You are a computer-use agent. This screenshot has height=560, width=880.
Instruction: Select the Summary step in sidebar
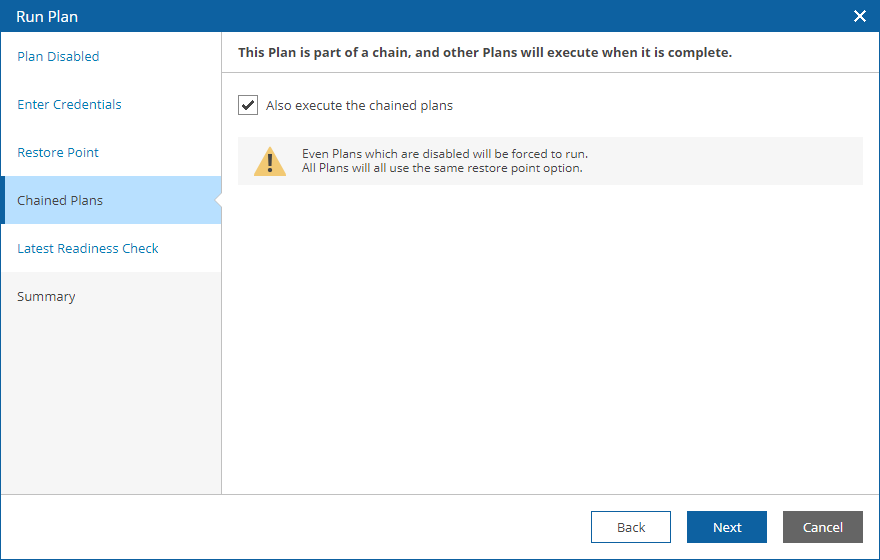(46, 296)
